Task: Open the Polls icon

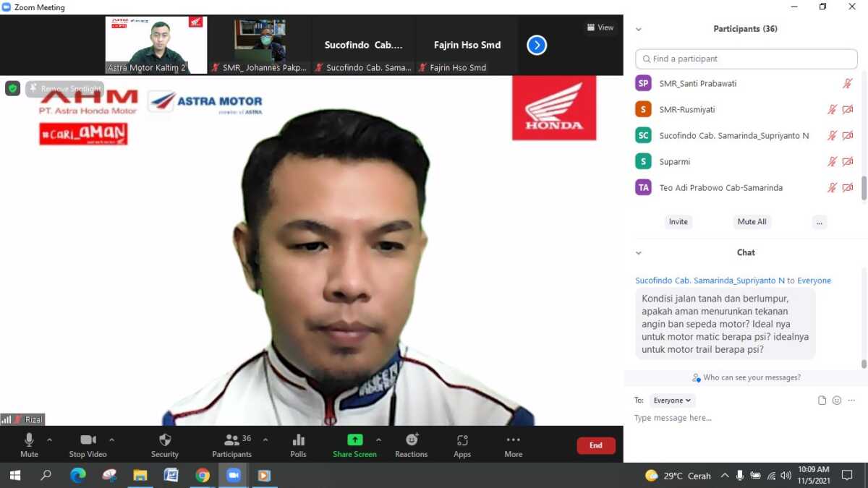Action: [298, 441]
